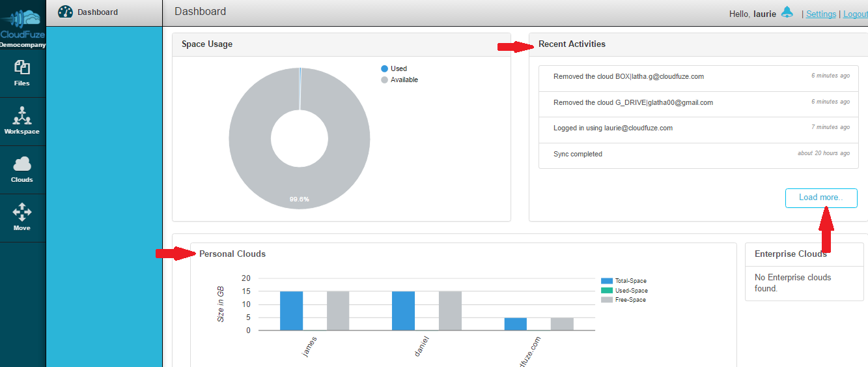Select the Clouds icon in sidebar
Viewport: 868px width, 367px height.
click(22, 164)
